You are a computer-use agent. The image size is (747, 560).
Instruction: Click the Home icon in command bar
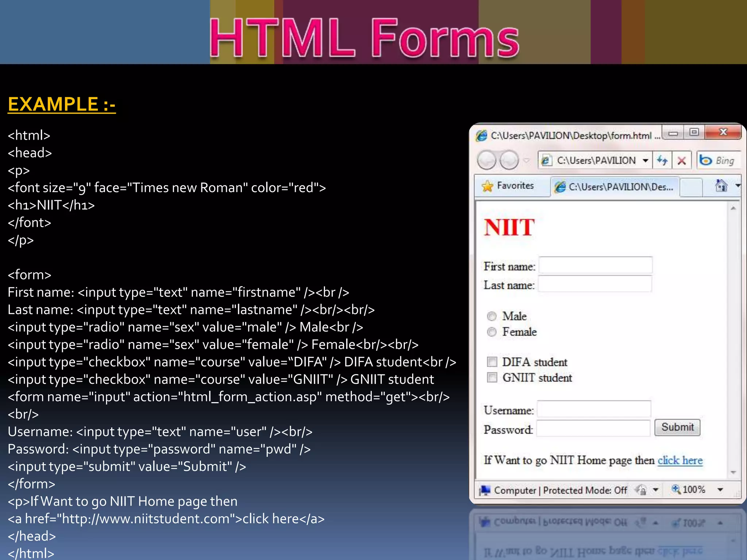[721, 186]
